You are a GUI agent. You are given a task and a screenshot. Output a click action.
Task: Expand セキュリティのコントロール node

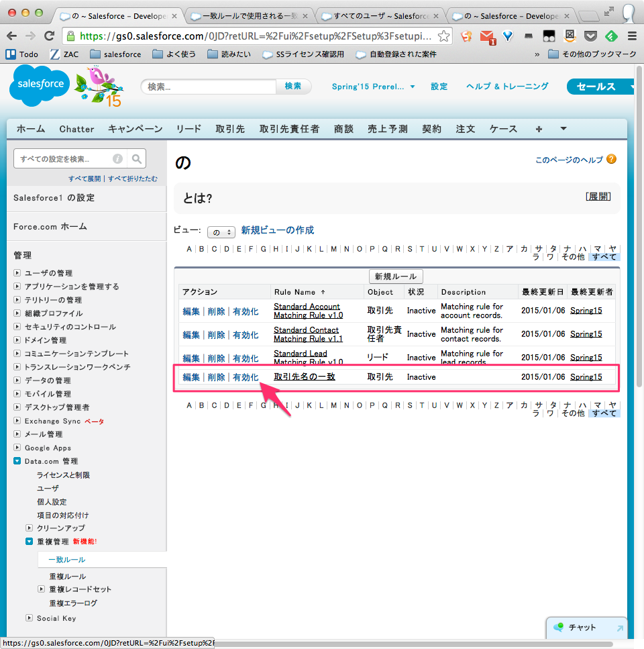coord(17,327)
